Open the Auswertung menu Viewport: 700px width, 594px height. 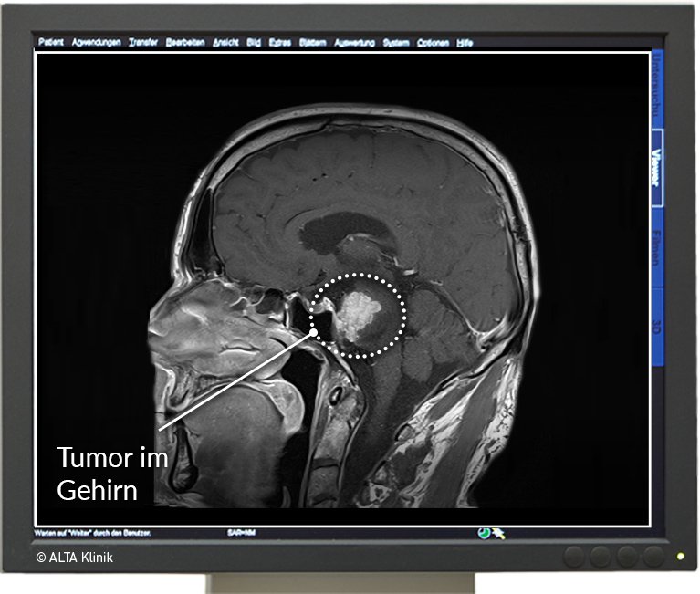coord(354,43)
